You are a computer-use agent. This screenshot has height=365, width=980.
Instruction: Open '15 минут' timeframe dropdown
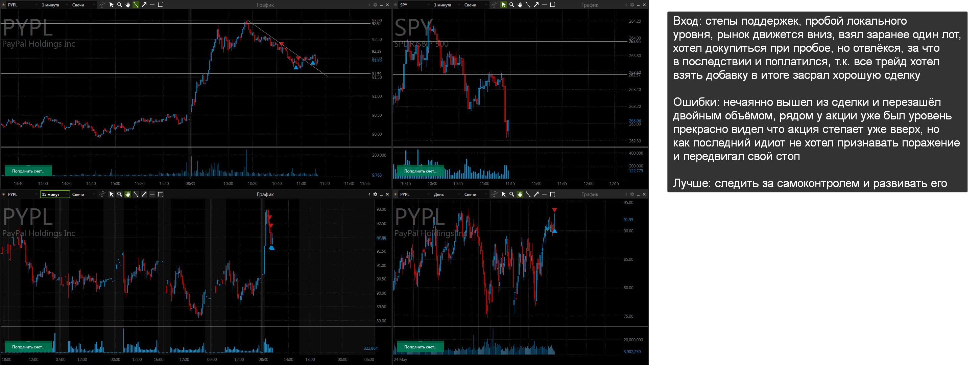[55, 194]
